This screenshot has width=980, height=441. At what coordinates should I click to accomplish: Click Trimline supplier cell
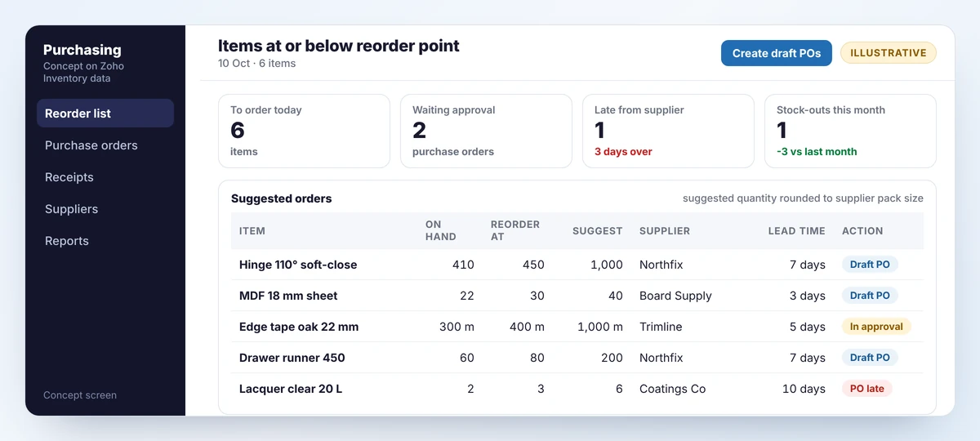pyautogui.click(x=661, y=327)
